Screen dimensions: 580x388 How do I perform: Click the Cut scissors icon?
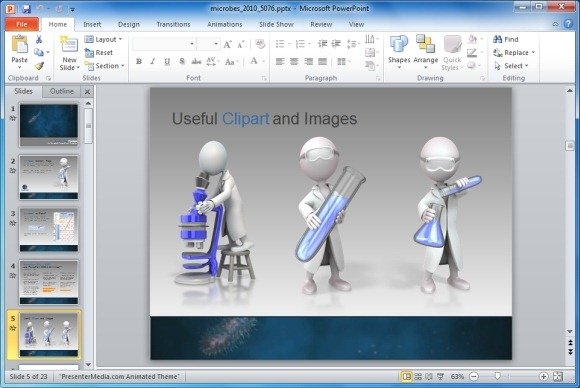(x=39, y=40)
